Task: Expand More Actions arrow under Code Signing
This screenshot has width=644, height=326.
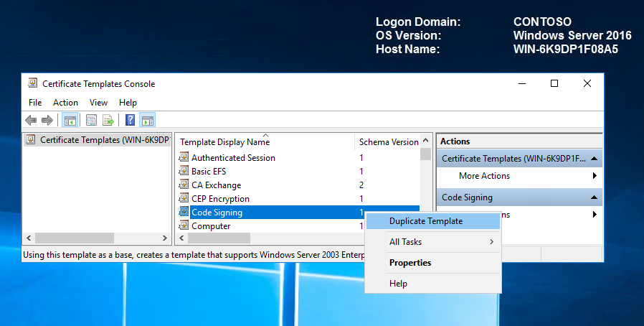Action: (x=595, y=215)
